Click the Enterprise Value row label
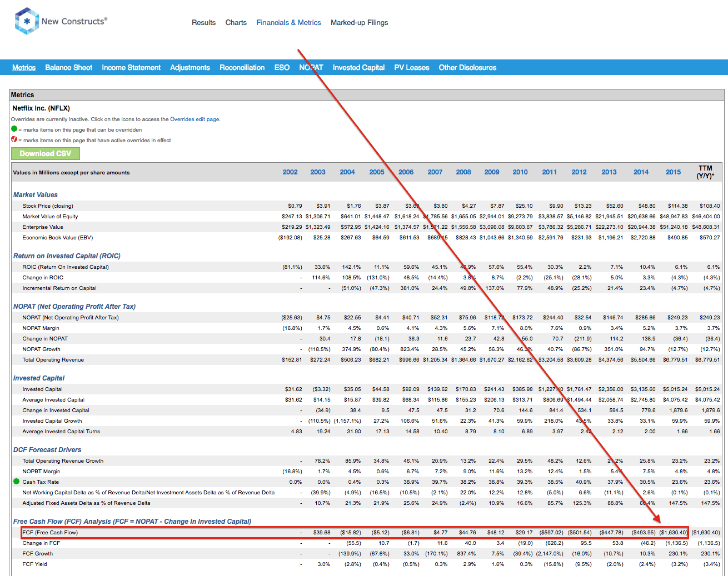The width and height of the screenshot is (728, 576). (x=43, y=227)
